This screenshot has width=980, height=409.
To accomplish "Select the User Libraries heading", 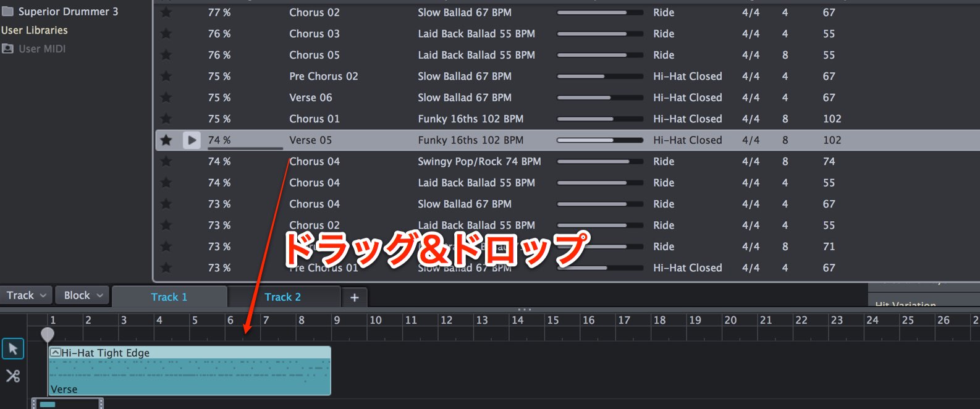I will tap(35, 30).
